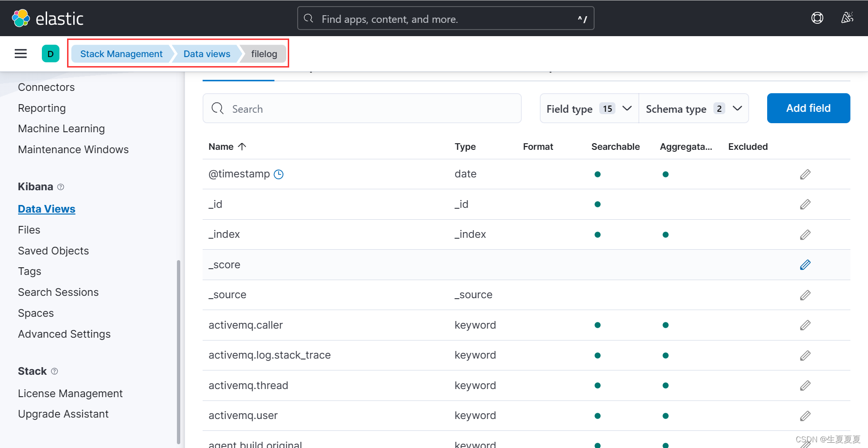Focus the Find apps, content global search

click(x=446, y=19)
